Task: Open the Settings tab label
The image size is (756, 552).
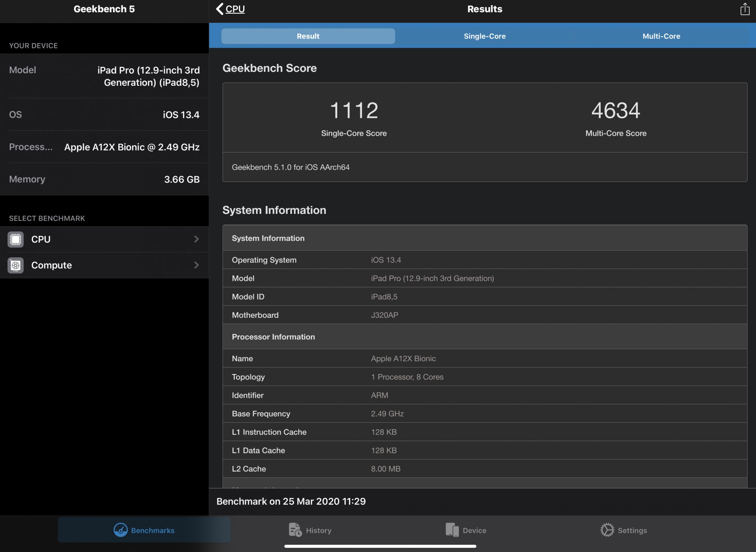Action: (632, 530)
